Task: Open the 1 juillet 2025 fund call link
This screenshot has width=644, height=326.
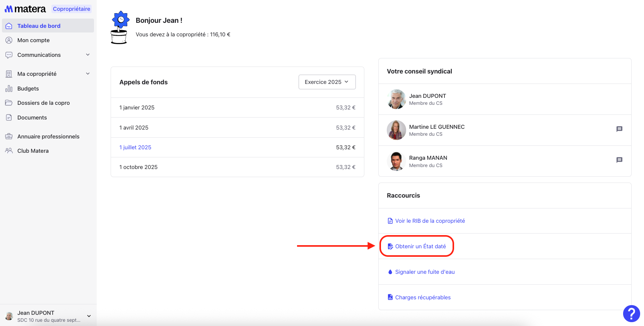Action: coord(135,147)
